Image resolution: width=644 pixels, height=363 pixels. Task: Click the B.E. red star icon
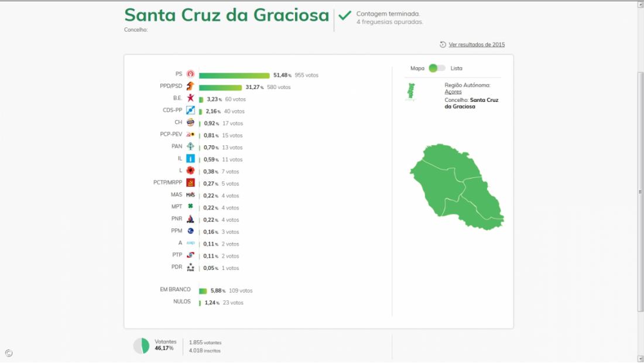coord(190,98)
